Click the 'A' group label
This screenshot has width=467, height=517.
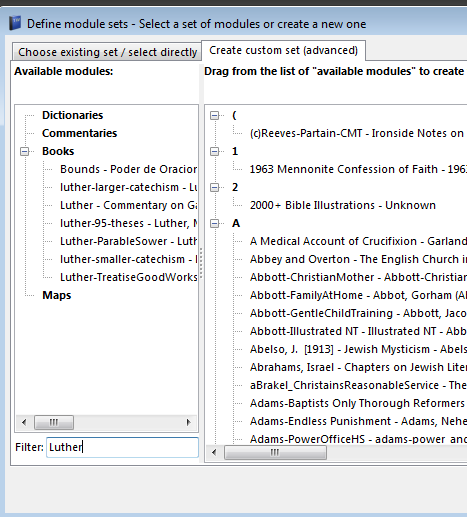(x=236, y=223)
